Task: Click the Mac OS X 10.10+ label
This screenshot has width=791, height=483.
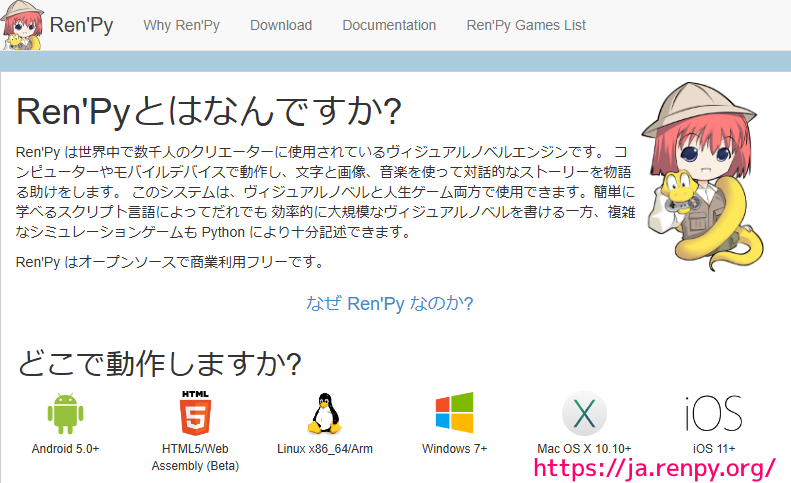Action: pyautogui.click(x=584, y=449)
